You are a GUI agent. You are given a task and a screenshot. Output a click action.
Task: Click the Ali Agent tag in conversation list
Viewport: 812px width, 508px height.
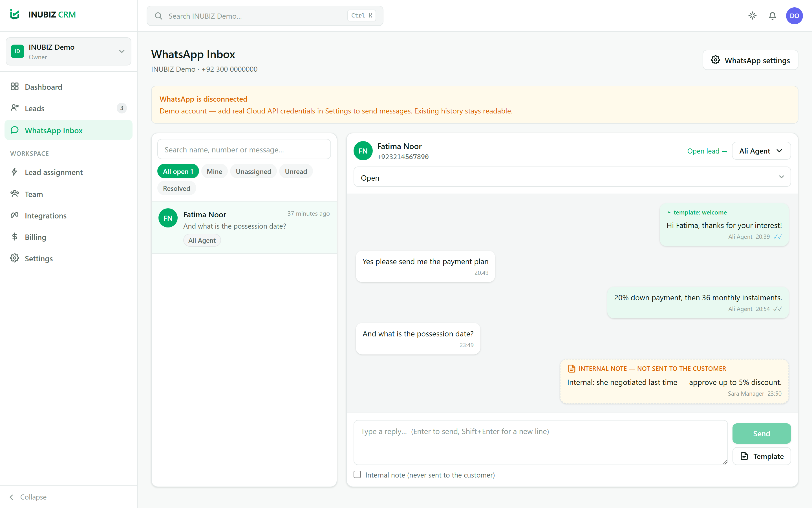coord(202,240)
